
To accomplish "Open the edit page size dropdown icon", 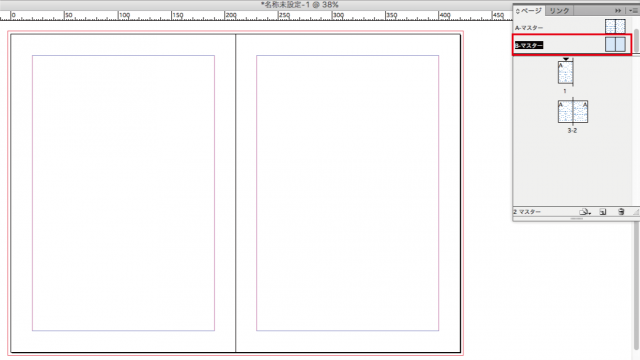I will 584,212.
